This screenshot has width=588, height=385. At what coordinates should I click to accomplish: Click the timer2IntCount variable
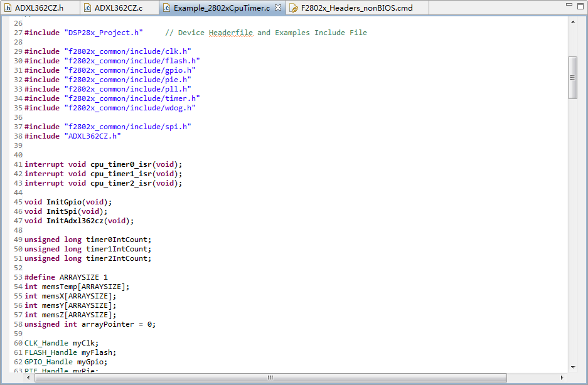coord(117,258)
